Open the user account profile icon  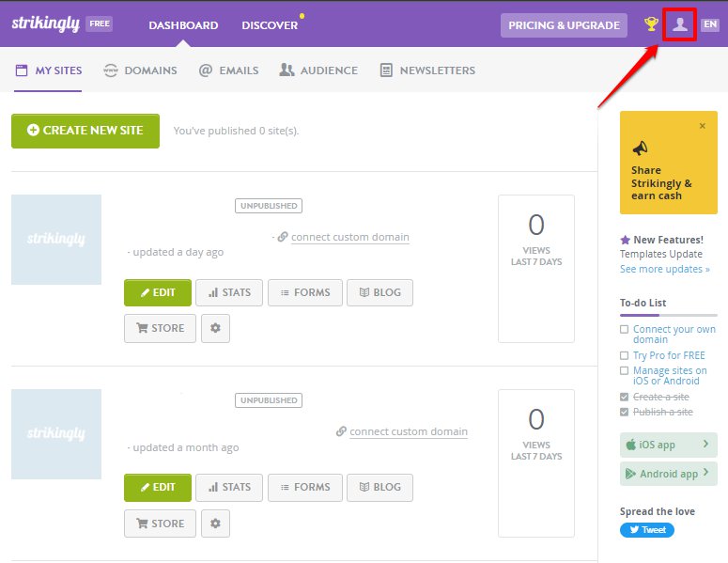[680, 24]
